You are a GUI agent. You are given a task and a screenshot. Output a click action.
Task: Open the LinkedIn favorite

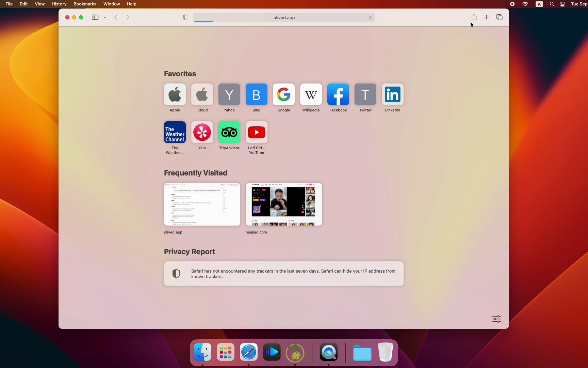pos(393,94)
